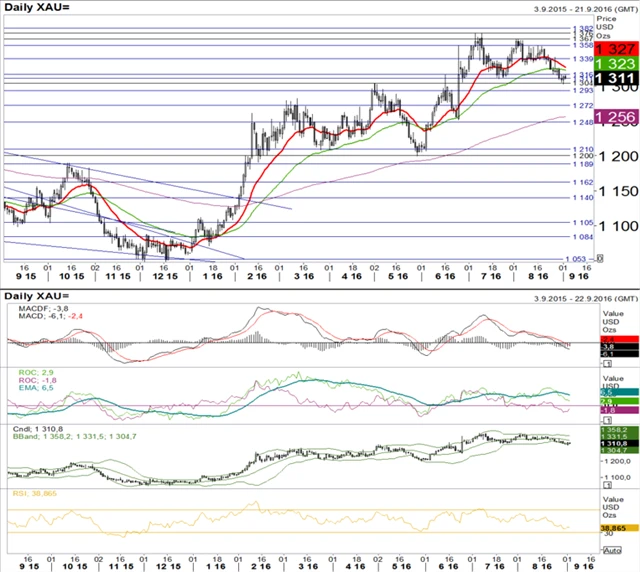Select the orange 38,865 RSI value tag
The width and height of the screenshot is (640, 572).
point(617,526)
